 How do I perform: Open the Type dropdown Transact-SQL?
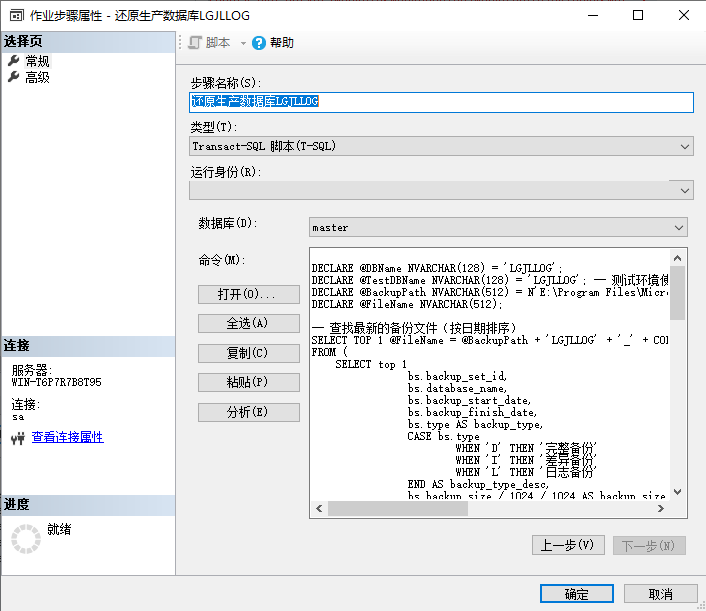click(441, 146)
